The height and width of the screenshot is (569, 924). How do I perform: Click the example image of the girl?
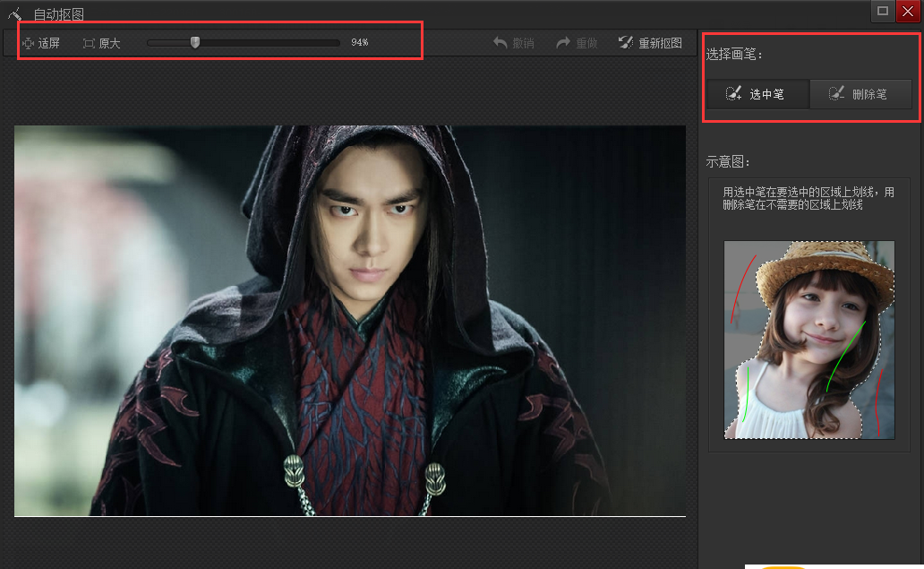click(x=809, y=340)
